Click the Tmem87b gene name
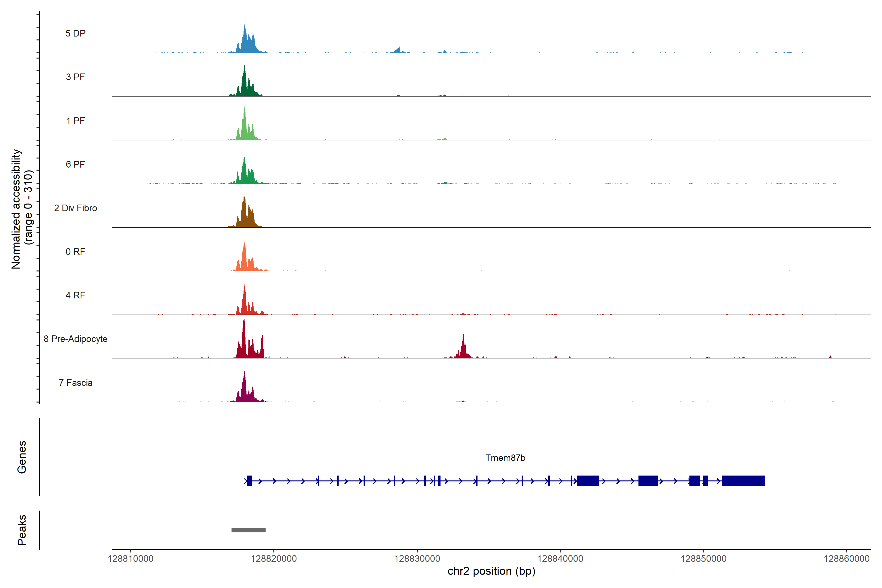 505,458
